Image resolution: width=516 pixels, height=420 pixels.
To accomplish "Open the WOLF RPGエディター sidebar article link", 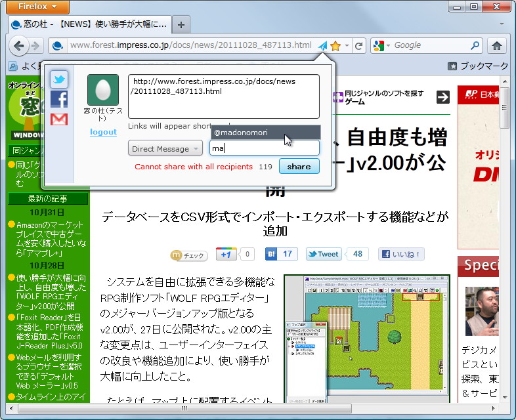I will click(51, 292).
